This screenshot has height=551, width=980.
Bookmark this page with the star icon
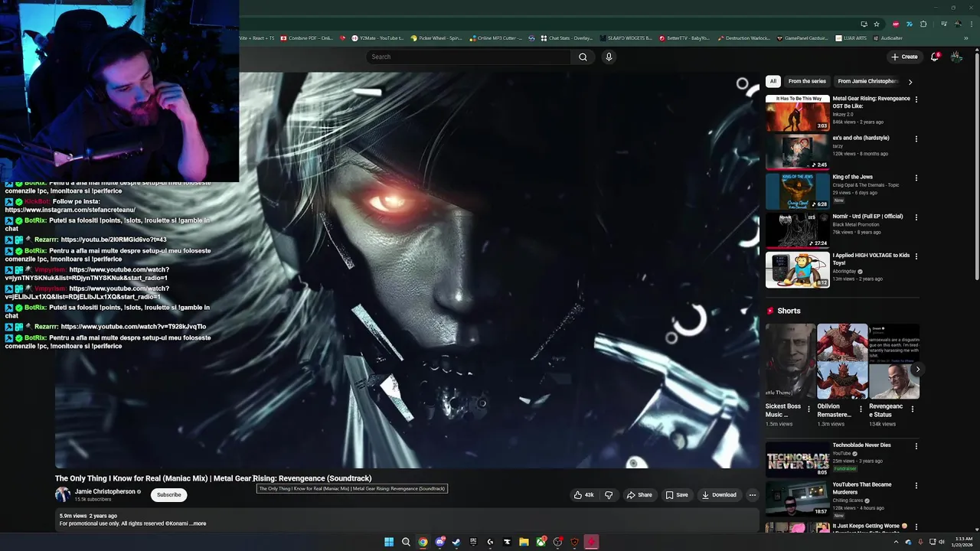(877, 24)
